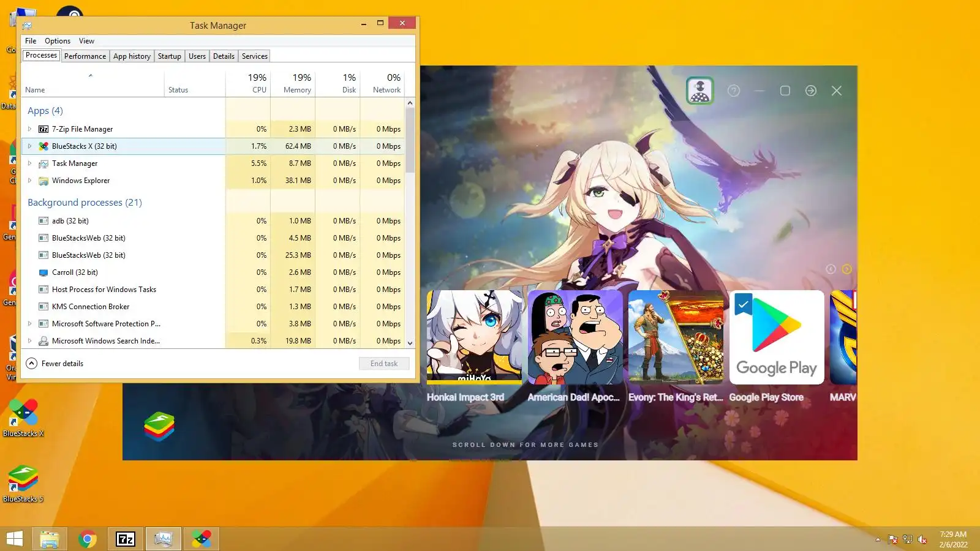Click scrollbar up arrow in process list

coord(410,103)
